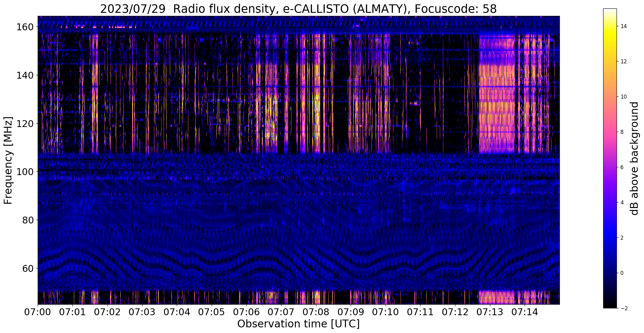This screenshot has height=333, width=644.
Task: Click the 07:01 time tick label
Action: click(73, 312)
